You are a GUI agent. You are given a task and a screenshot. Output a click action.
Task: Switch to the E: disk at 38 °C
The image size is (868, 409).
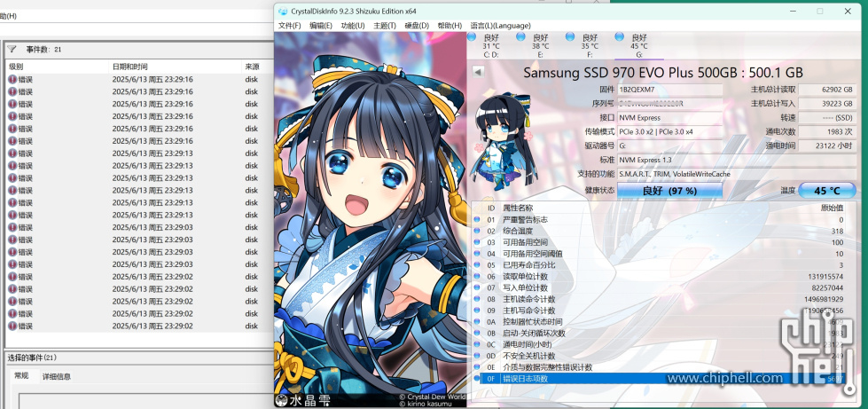(x=540, y=45)
